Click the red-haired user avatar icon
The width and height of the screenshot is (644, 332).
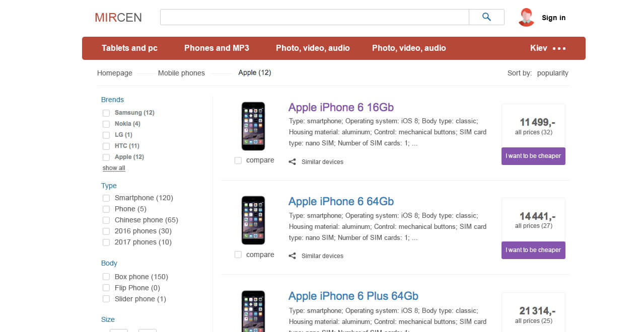click(x=526, y=18)
